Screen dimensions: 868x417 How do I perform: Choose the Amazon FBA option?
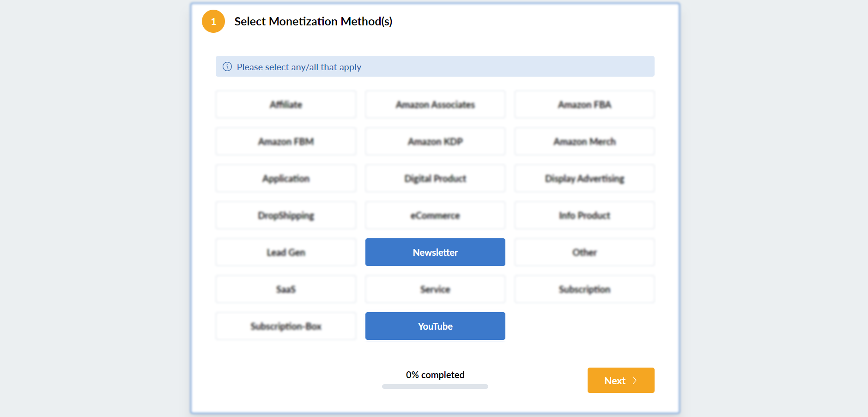[x=584, y=104]
